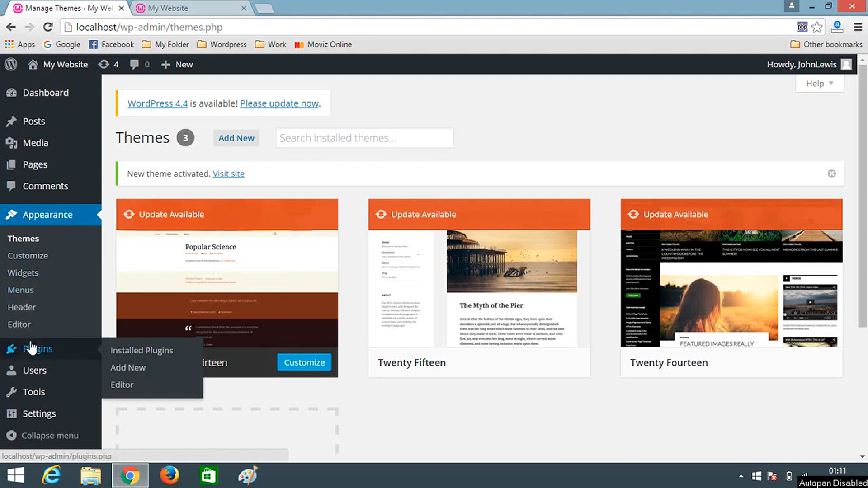Dismiss the New theme activated notice
The width and height of the screenshot is (868, 488).
point(832,174)
